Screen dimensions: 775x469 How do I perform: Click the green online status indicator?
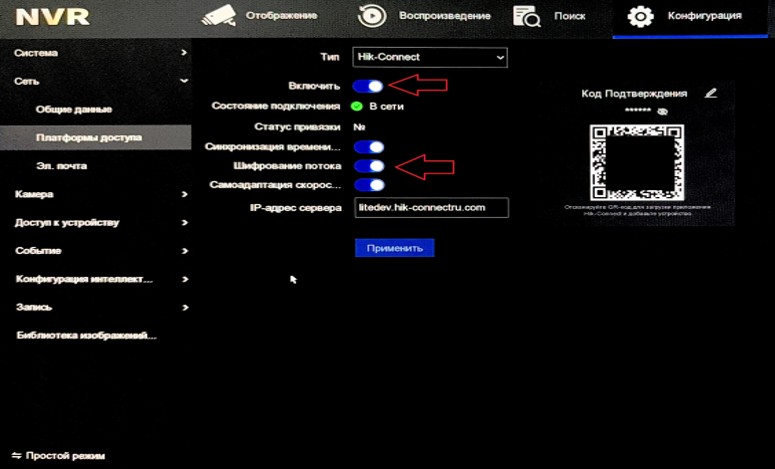pyautogui.click(x=356, y=106)
